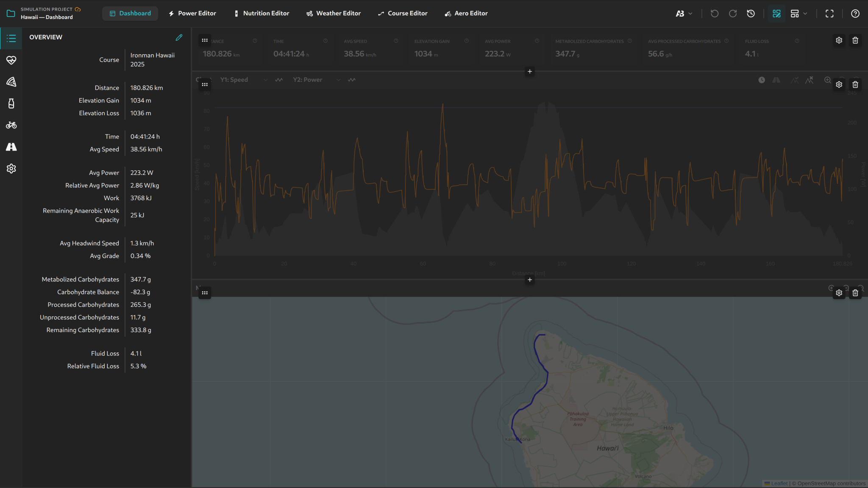Open settings gear of the map widget
The width and height of the screenshot is (868, 488).
(x=839, y=293)
